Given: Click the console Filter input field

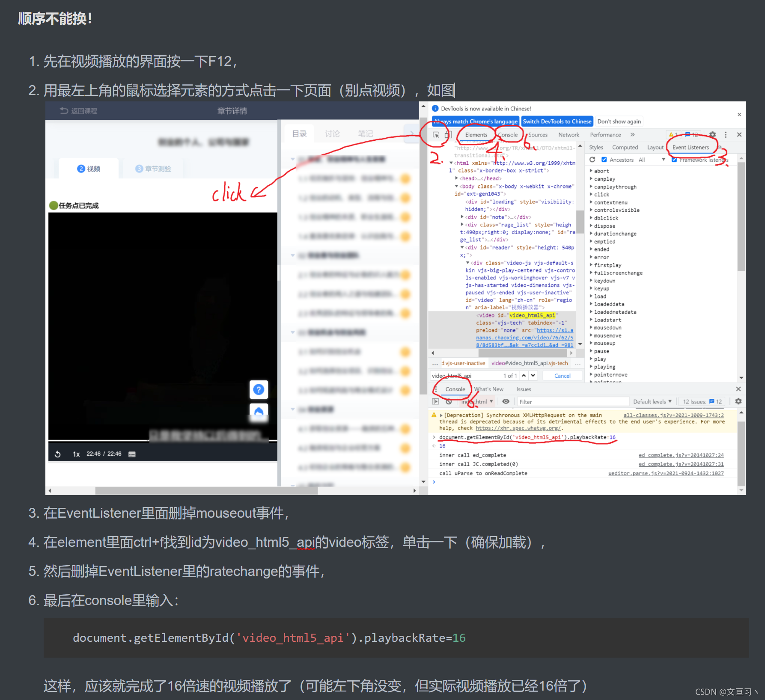Looking at the screenshot, I should point(573,401).
